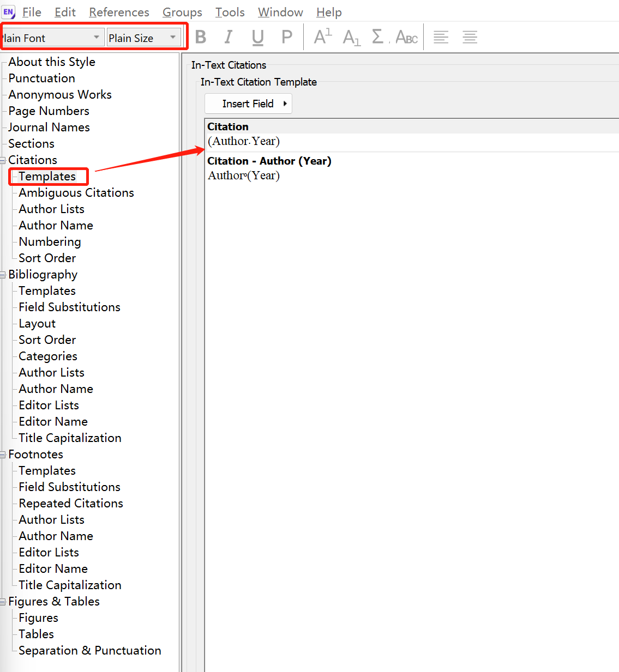Select Ambiguous Citations
619x672 pixels.
pyautogui.click(x=76, y=193)
